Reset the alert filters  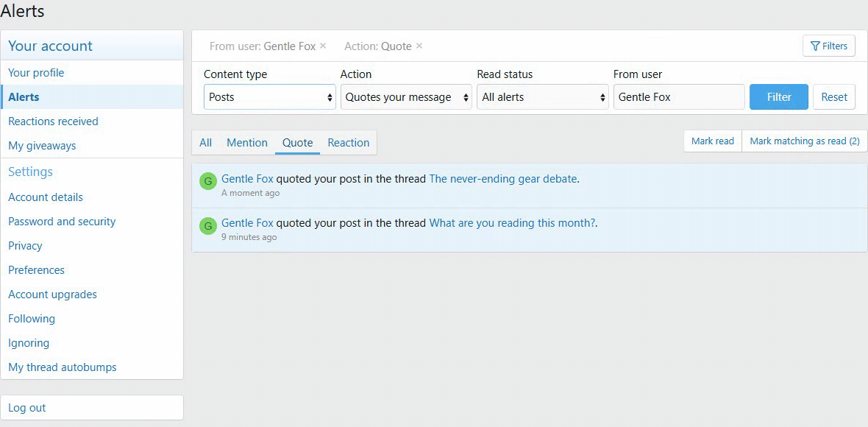point(834,97)
